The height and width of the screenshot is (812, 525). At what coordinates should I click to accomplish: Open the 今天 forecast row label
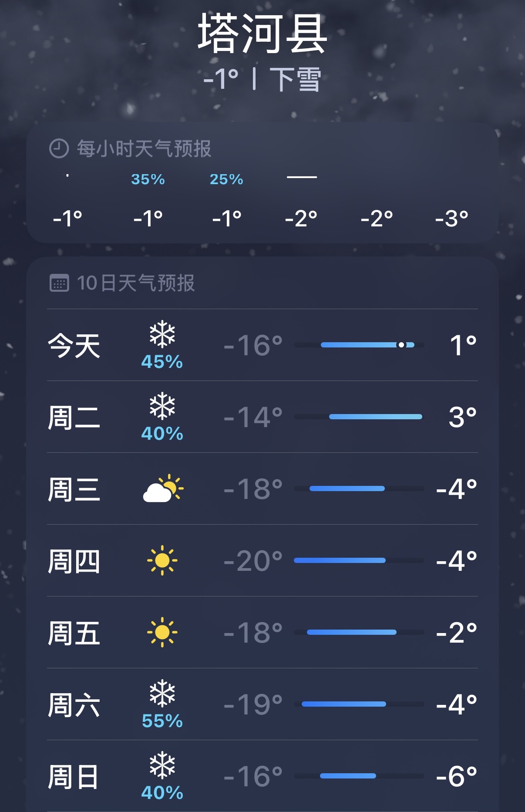[74, 346]
